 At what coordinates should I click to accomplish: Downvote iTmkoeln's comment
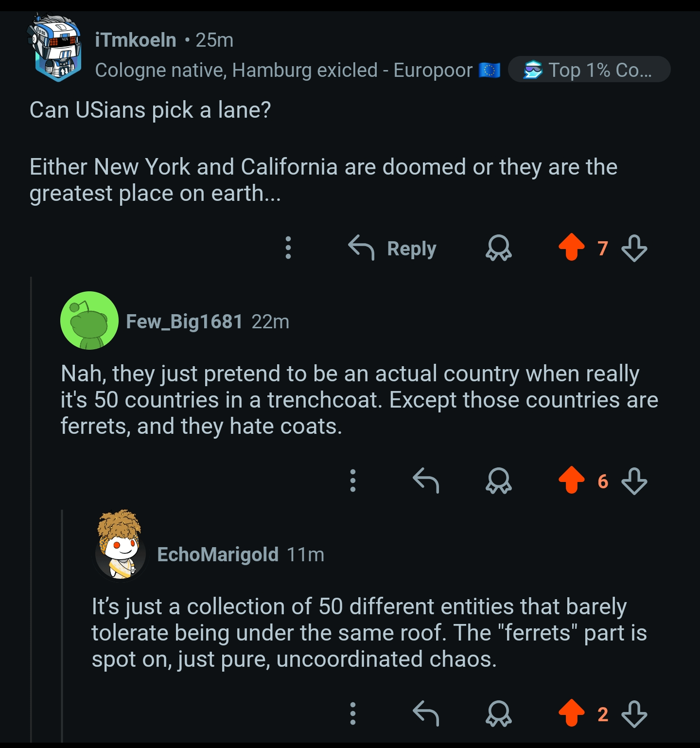click(634, 248)
